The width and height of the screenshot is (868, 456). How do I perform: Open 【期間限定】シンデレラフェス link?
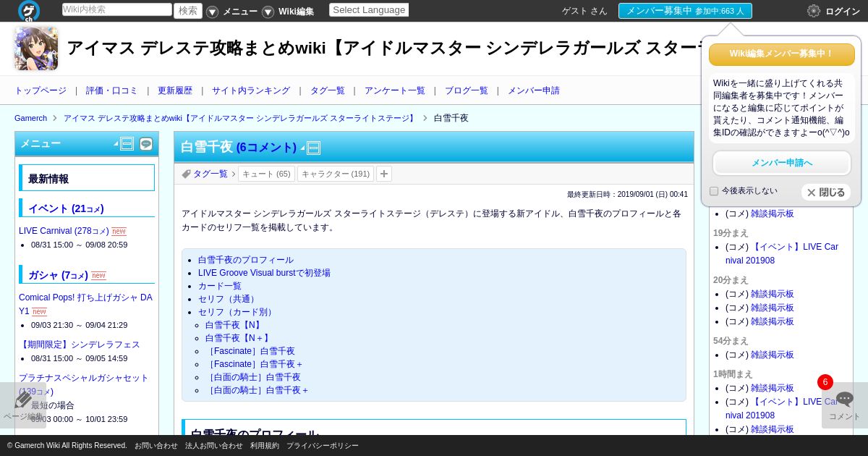80,345
